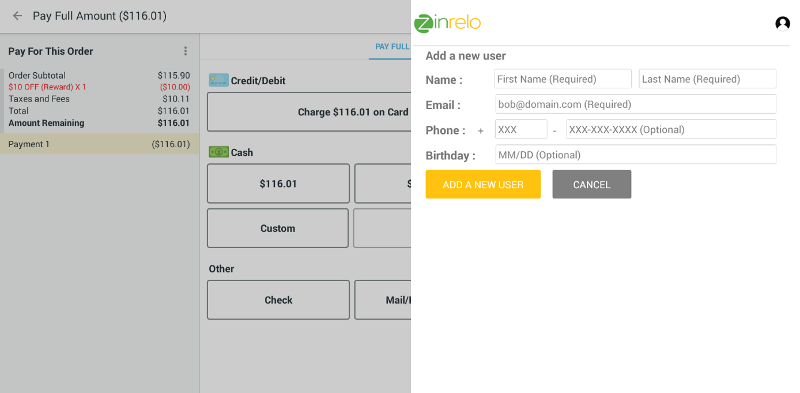Click the Taxes and Fees line
Viewport: 800px width, 393px height.
[x=99, y=99]
